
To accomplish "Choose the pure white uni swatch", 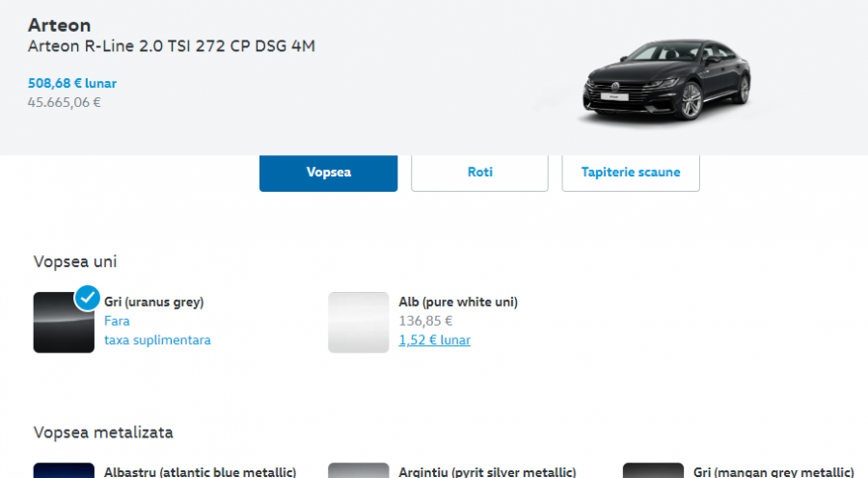I will (358, 323).
